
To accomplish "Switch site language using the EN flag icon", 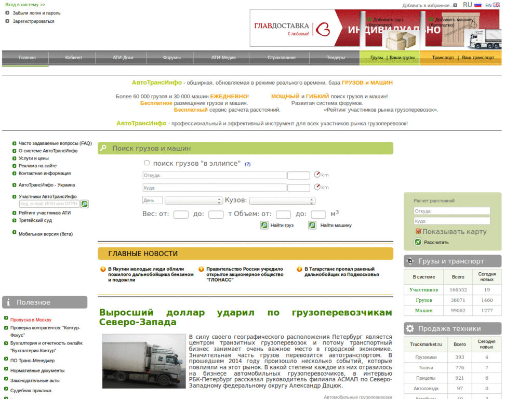I will [495, 5].
